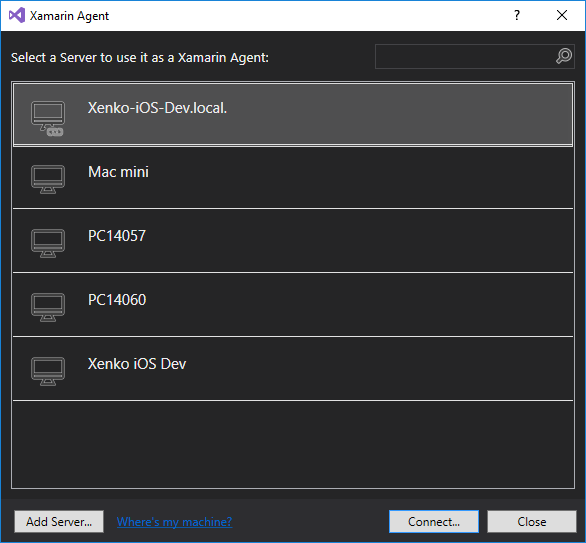Open help with the question mark button
This screenshot has width=586, height=543.
(517, 15)
